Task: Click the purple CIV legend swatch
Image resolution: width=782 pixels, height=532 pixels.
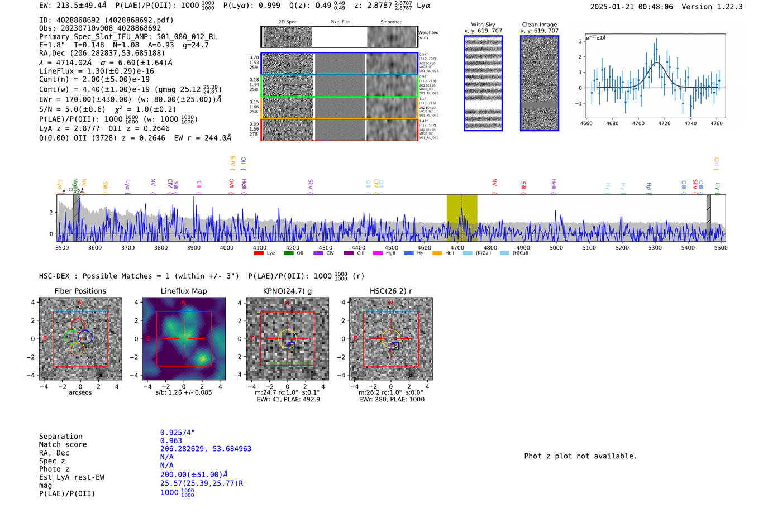Action: 318,253
